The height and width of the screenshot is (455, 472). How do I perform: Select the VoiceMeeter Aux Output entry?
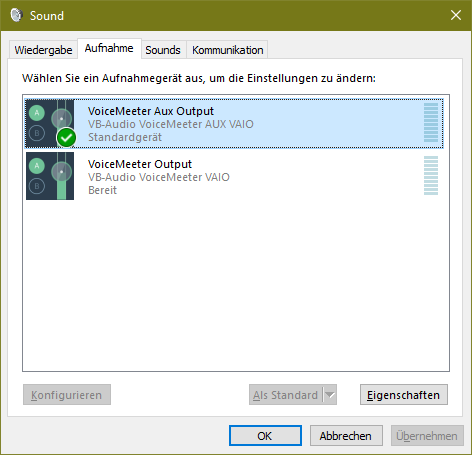[234, 123]
